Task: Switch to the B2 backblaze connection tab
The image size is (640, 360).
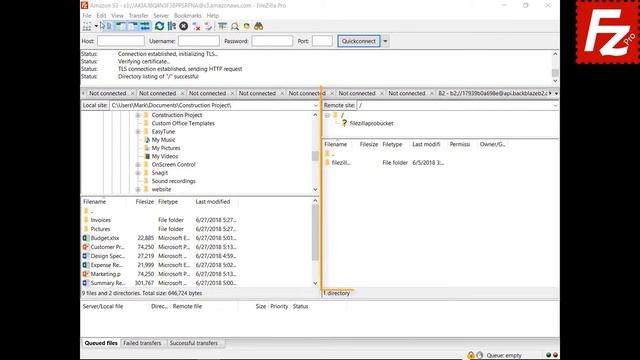Action: pos(492,93)
